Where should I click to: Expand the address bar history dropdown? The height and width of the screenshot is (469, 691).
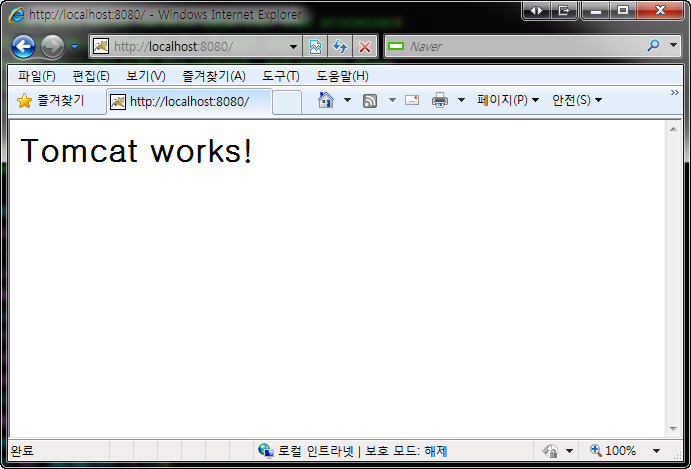[x=293, y=47]
